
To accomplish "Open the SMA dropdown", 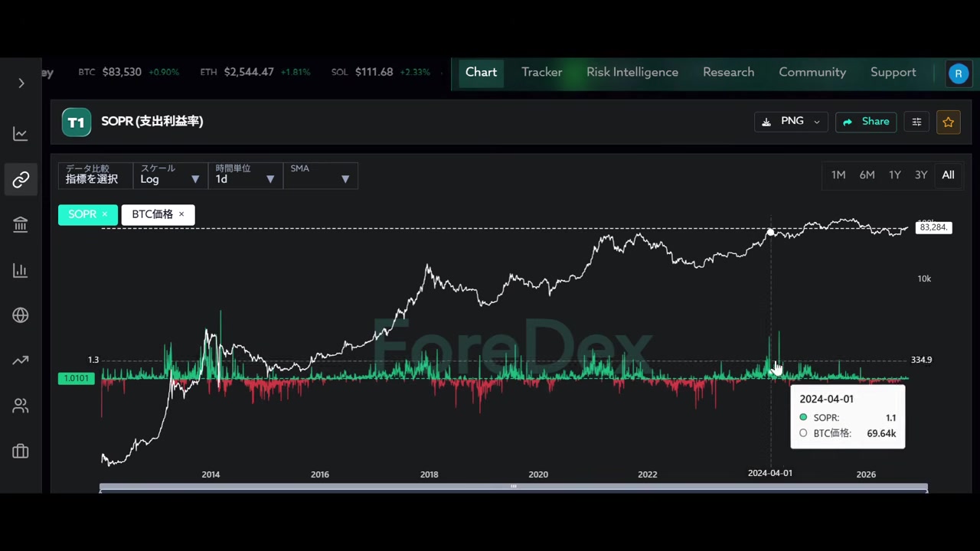I will click(320, 174).
